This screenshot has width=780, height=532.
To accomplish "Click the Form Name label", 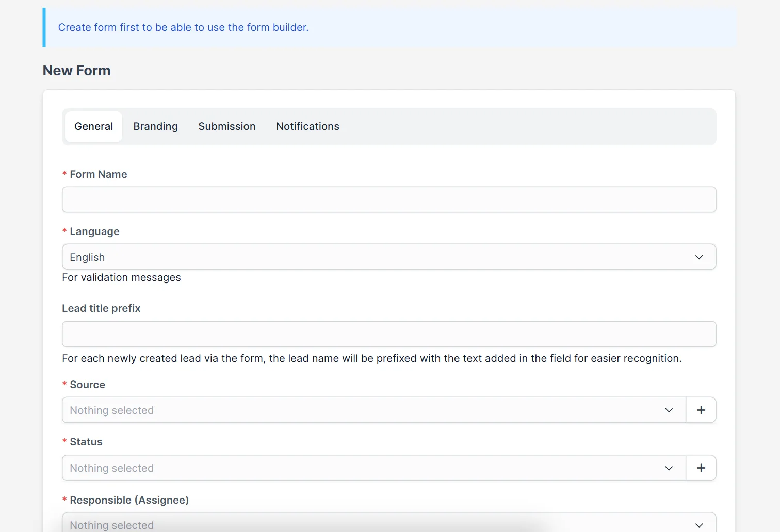I will pyautogui.click(x=98, y=174).
